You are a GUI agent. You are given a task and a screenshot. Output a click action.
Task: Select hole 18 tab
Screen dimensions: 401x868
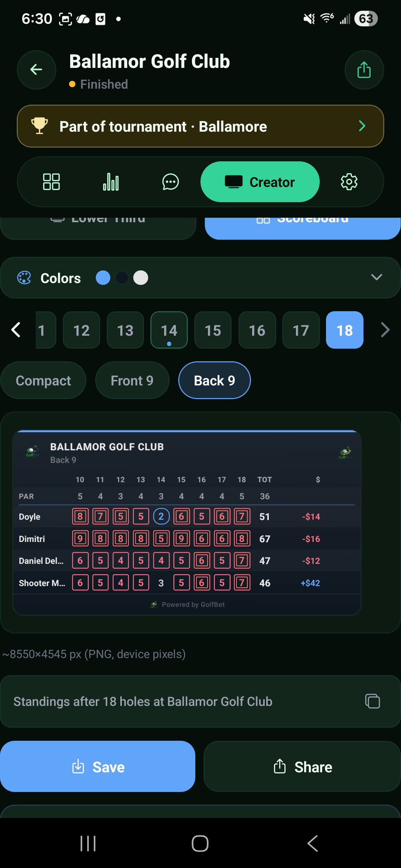pos(344,330)
